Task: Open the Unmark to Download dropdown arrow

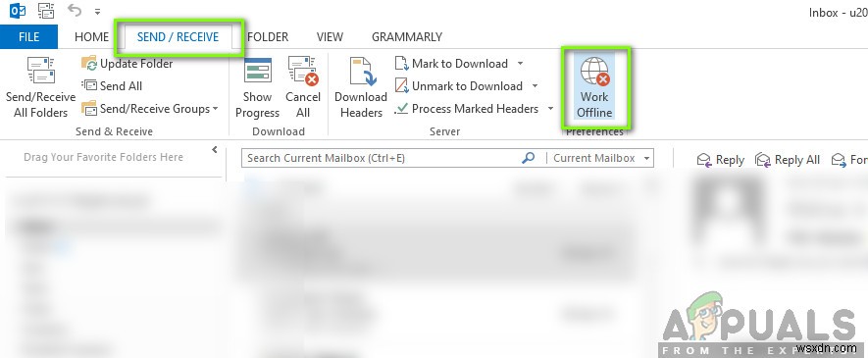Action: (x=535, y=85)
